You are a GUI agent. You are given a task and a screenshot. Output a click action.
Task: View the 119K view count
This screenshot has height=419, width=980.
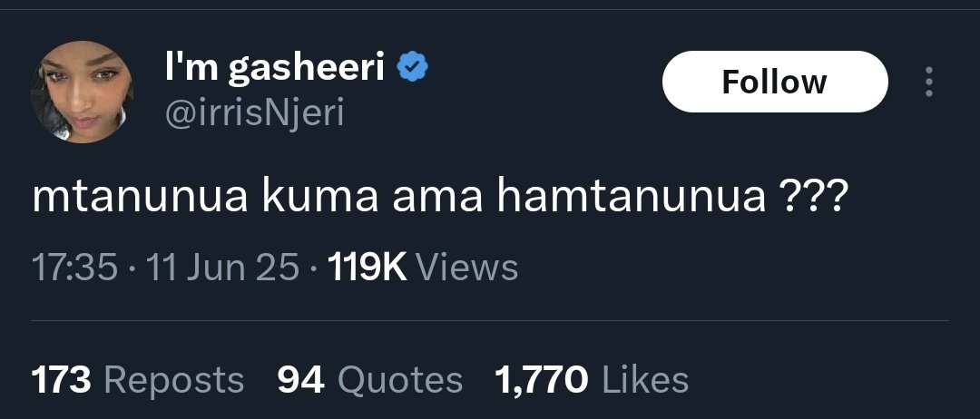(x=367, y=268)
